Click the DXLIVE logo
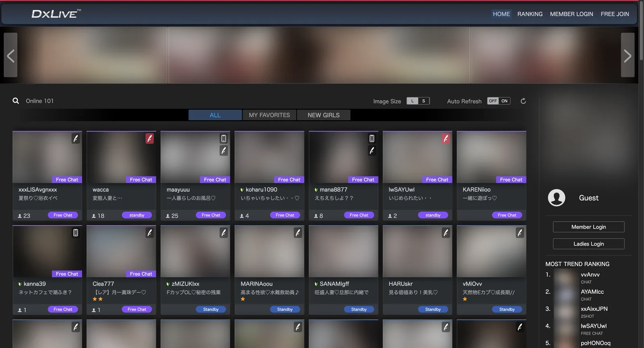Image resolution: width=644 pixels, height=348 pixels. coord(56,14)
